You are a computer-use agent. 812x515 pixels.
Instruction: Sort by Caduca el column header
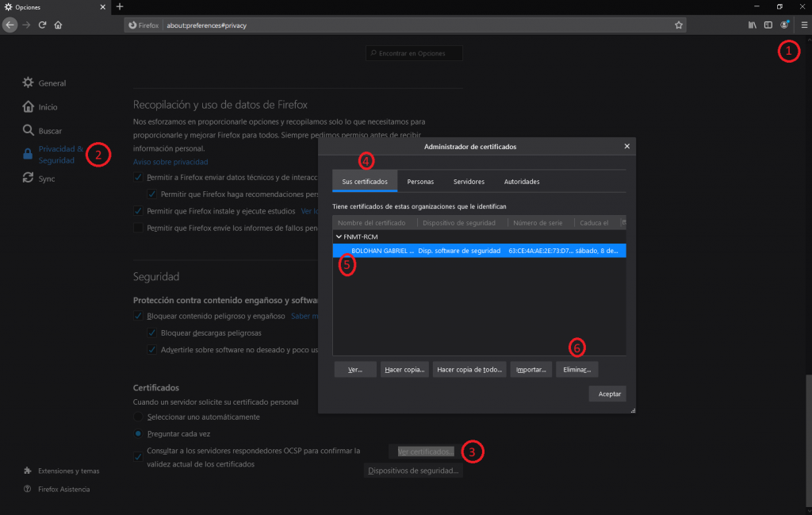coord(598,223)
